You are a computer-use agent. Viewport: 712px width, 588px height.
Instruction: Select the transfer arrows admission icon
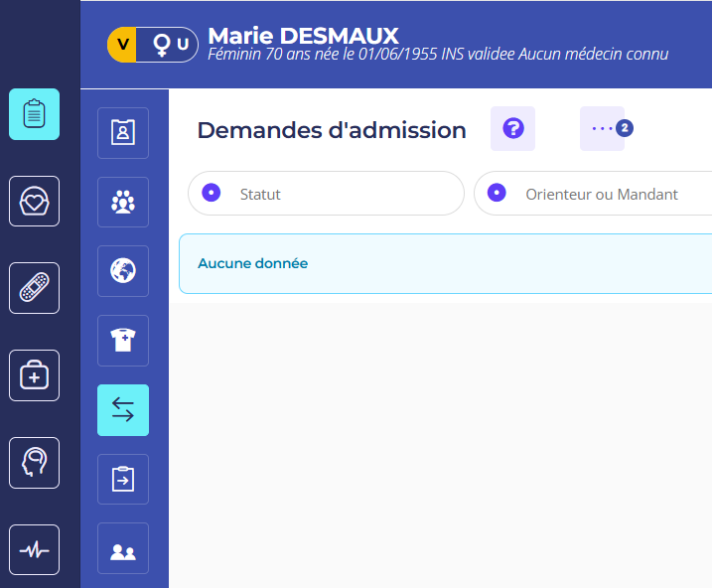pos(123,410)
